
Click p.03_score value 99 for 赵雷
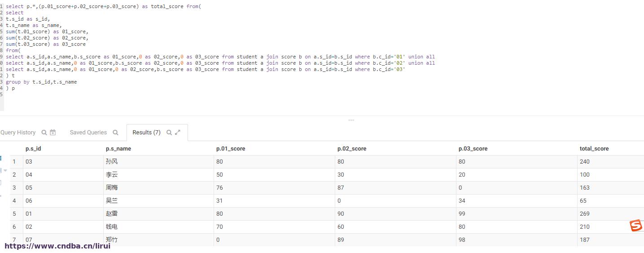462,214
